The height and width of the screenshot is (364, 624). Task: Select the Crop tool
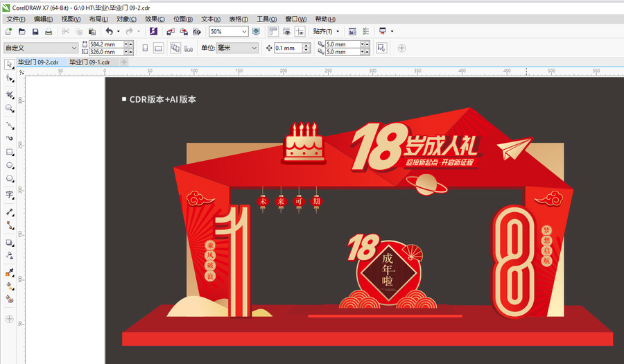(10, 95)
